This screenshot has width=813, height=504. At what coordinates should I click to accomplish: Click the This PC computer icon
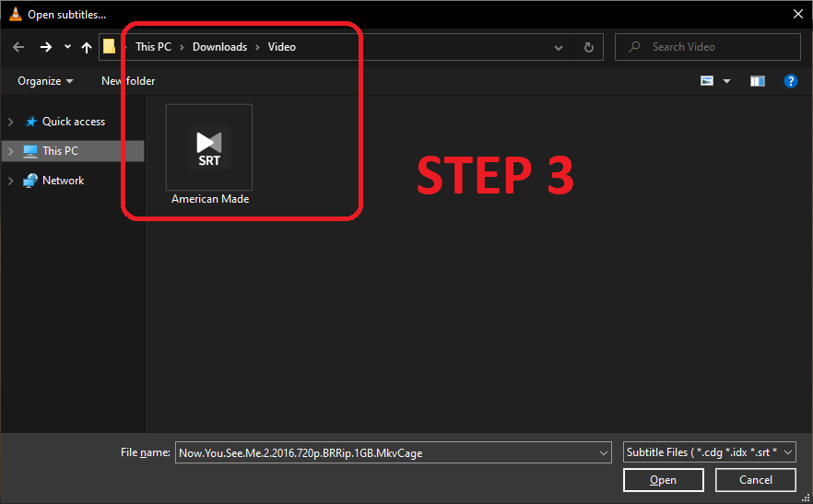tap(30, 151)
